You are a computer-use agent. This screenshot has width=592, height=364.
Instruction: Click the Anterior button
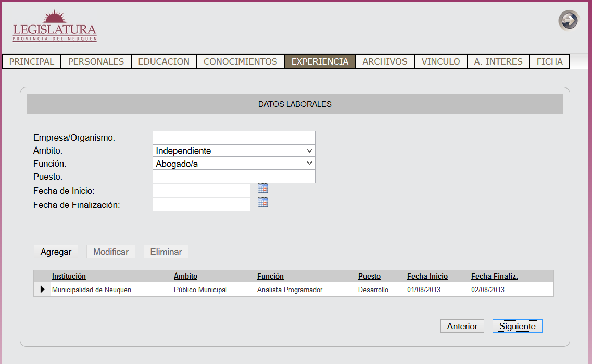[462, 326]
